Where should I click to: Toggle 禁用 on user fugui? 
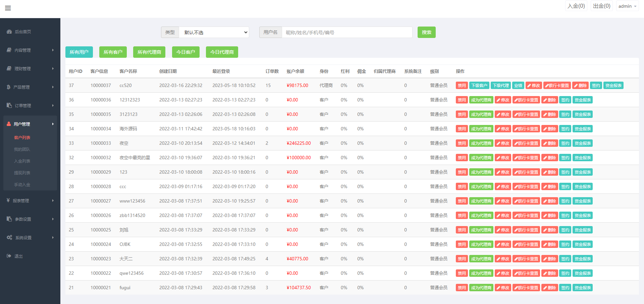point(462,288)
